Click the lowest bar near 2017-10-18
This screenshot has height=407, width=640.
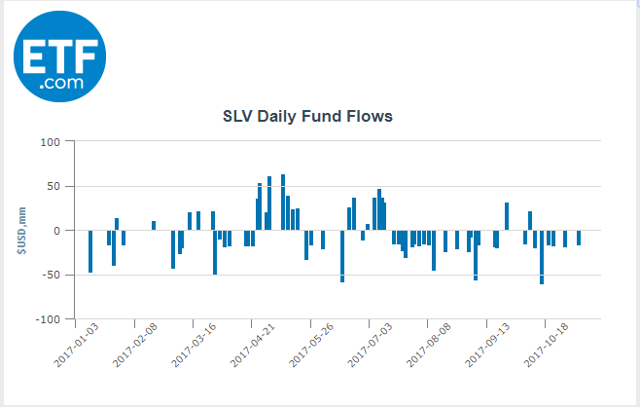(x=542, y=257)
